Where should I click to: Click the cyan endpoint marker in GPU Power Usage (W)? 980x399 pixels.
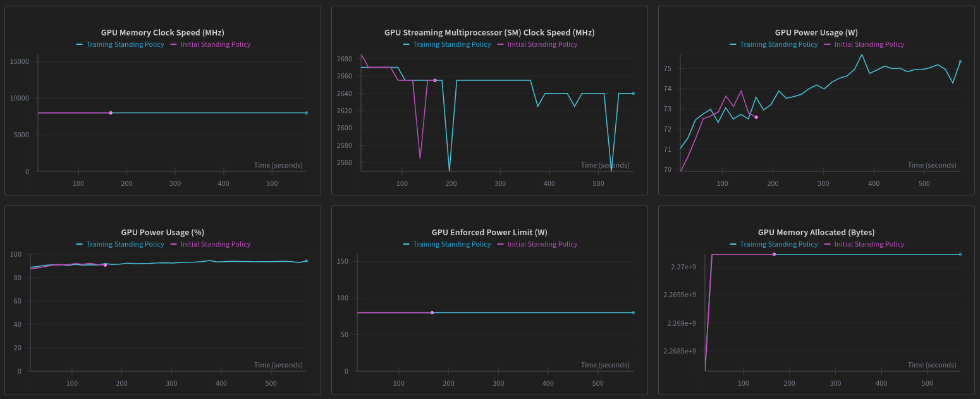960,62
